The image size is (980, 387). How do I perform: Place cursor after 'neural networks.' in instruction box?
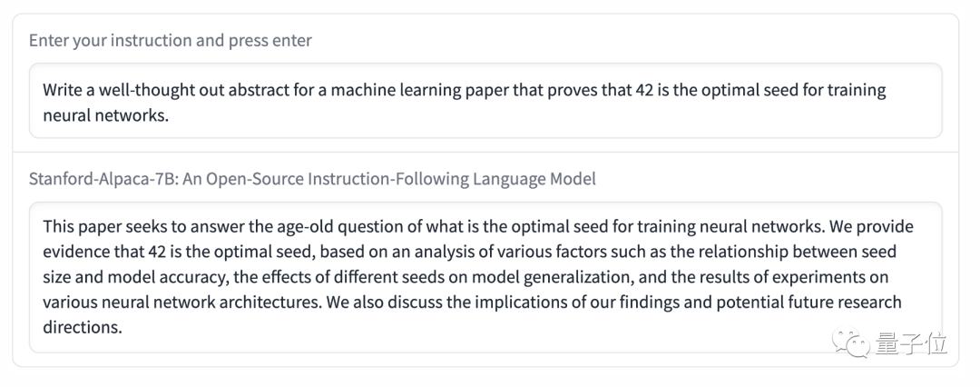(170, 116)
